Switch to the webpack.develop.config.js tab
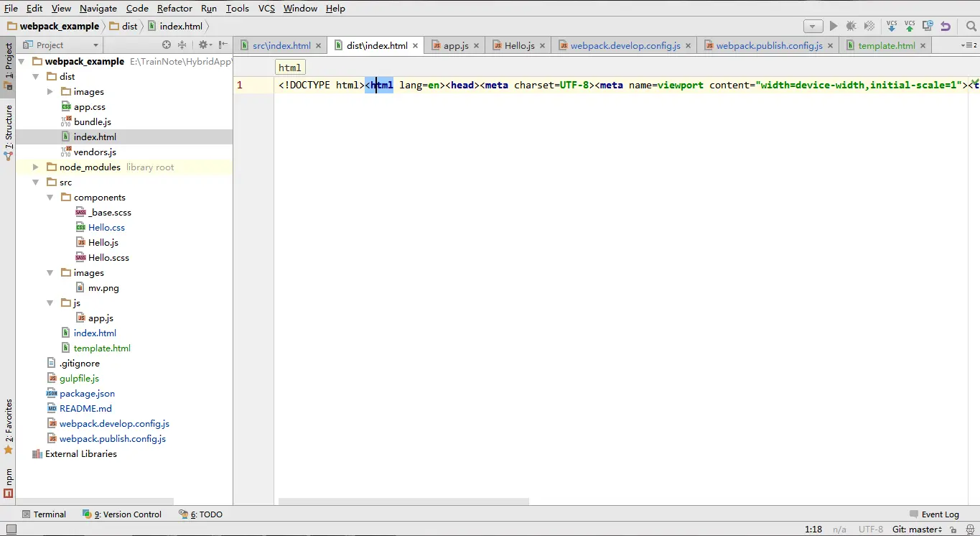980x536 pixels. click(625, 45)
